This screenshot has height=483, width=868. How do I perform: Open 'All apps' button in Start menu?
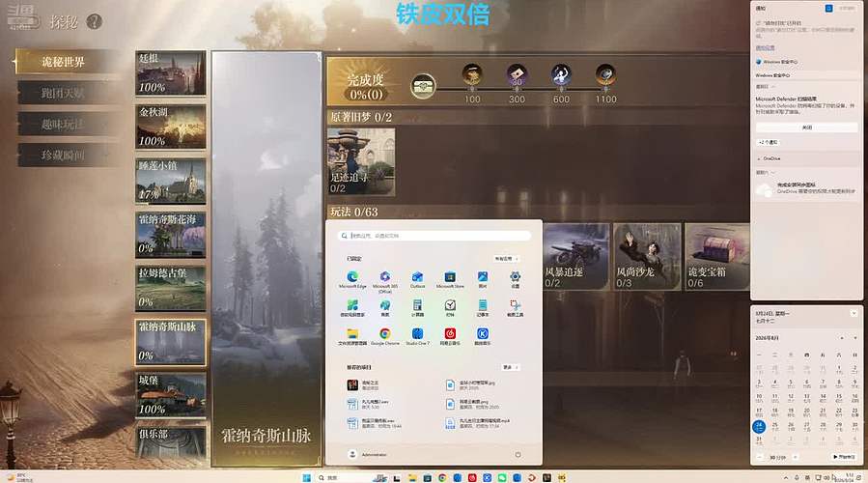(506, 259)
